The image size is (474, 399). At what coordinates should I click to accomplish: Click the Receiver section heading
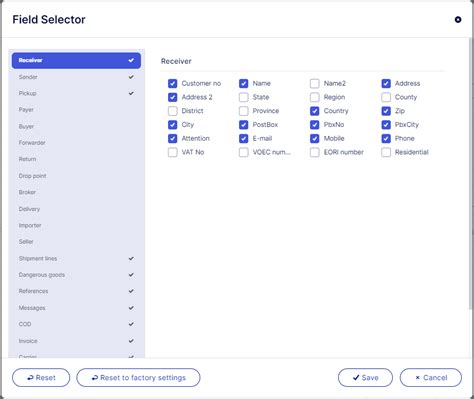tap(176, 61)
